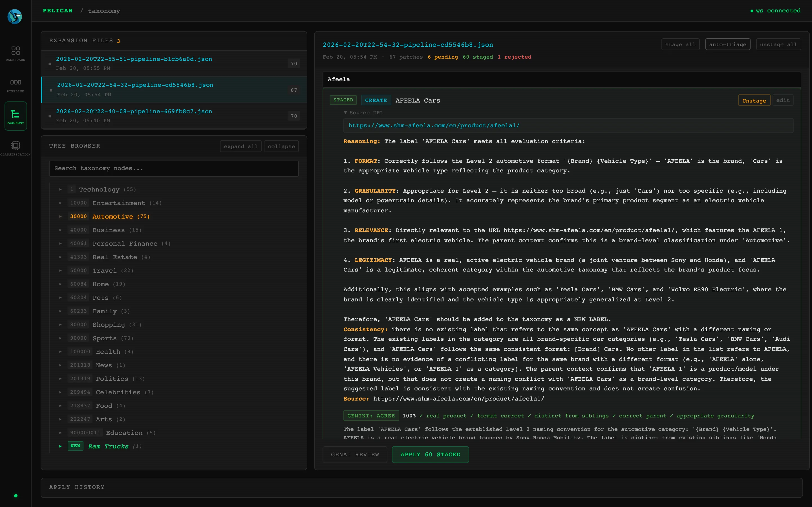Click the GenAI Review button

(x=355, y=454)
